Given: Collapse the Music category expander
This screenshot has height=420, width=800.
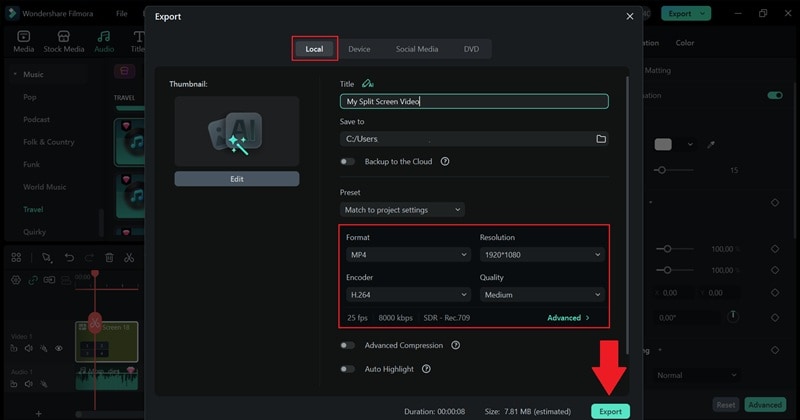Looking at the screenshot, I should [15, 75].
